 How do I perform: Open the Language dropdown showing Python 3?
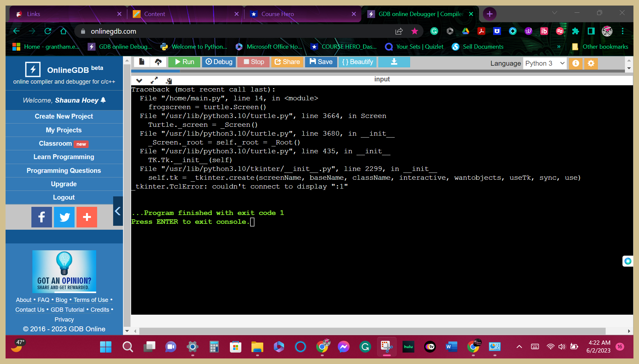click(544, 63)
